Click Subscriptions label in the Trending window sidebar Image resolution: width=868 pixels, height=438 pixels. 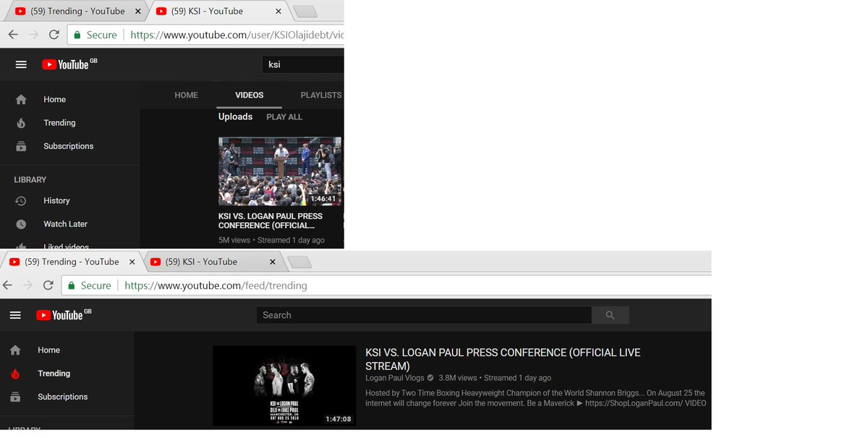[63, 397]
